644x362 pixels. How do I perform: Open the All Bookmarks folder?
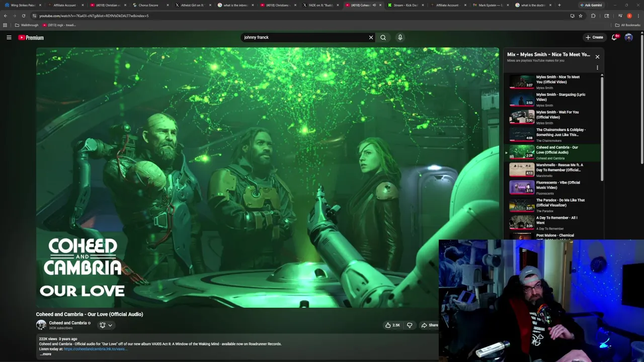[x=627, y=25]
